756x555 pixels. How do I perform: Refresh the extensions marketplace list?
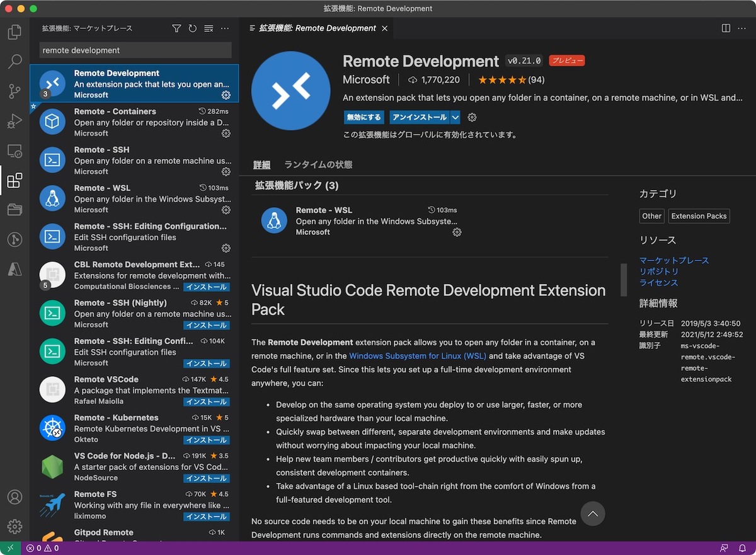[193, 28]
